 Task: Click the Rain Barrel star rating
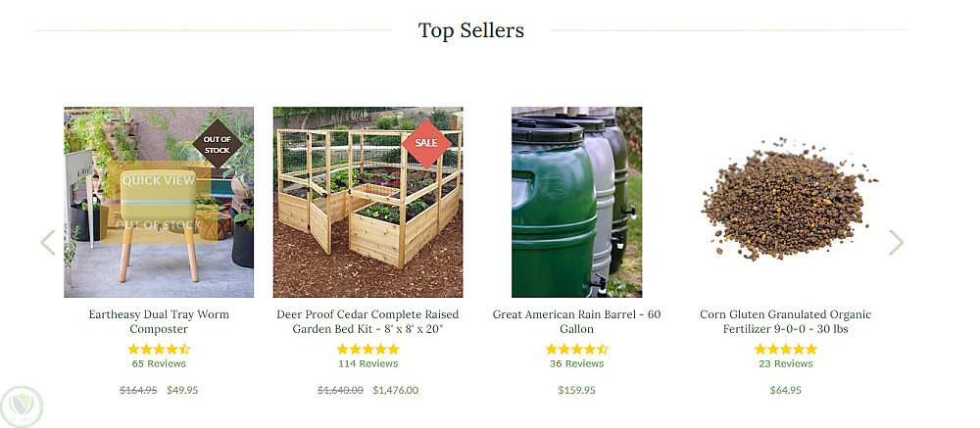click(576, 349)
